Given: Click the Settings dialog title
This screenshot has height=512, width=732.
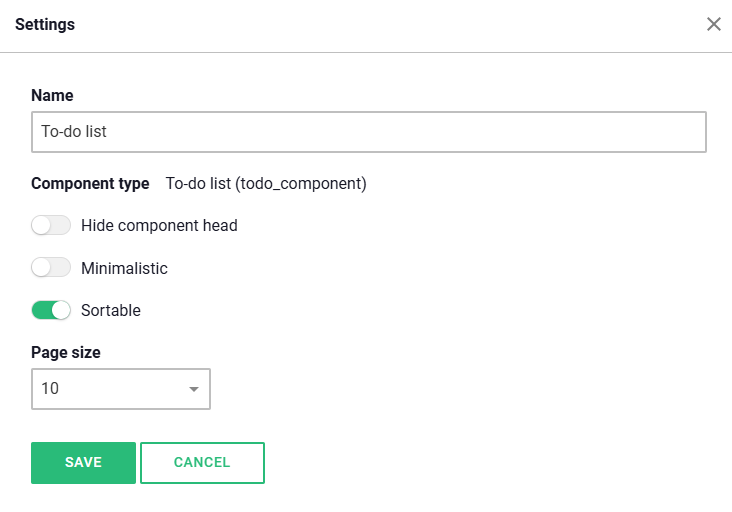Looking at the screenshot, I should click(x=45, y=24).
